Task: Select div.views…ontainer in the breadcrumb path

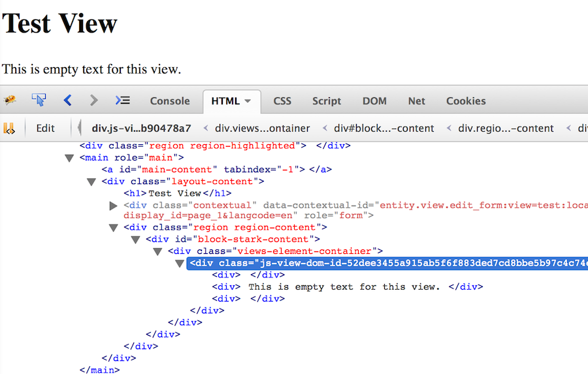Action: coord(263,128)
